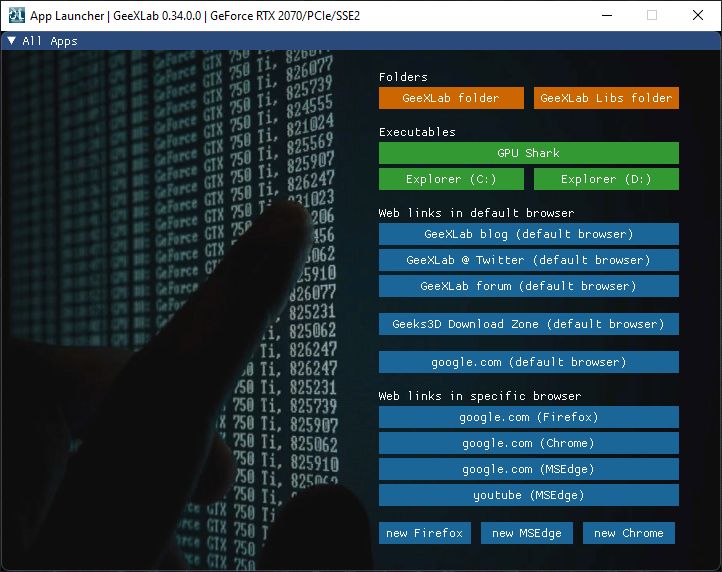Launch GPU Shark
722x572 pixels.
point(528,153)
